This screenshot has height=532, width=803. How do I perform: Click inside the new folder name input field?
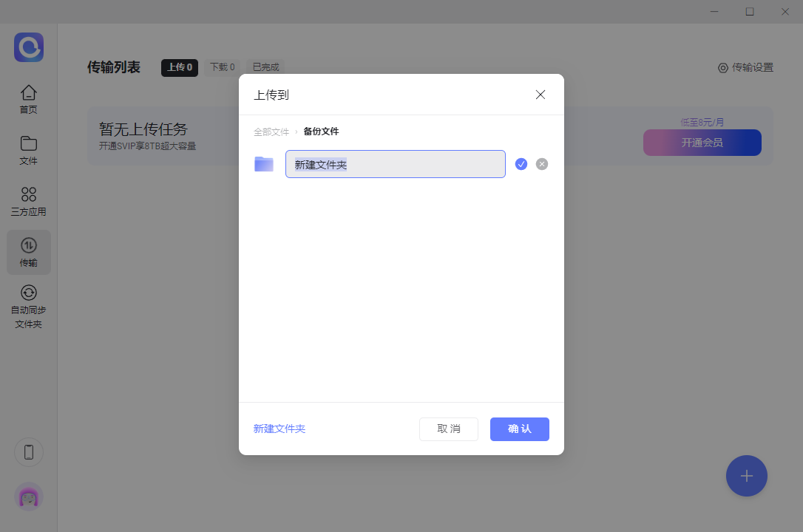[x=395, y=163]
